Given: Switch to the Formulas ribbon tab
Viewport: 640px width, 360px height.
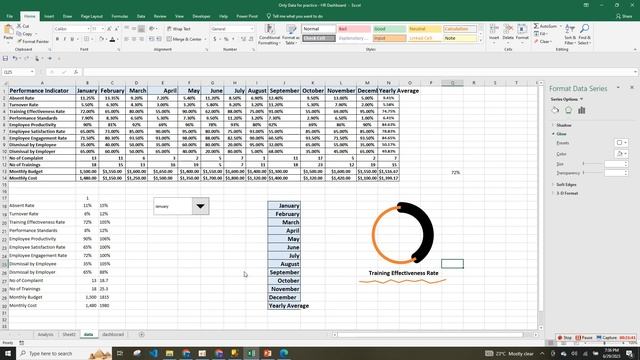Looking at the screenshot, I should coord(120,16).
